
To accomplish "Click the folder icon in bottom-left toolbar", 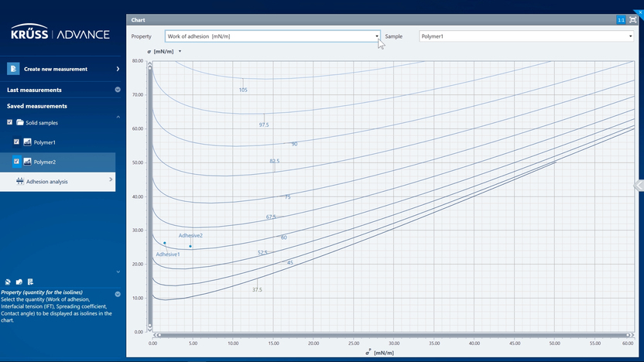I will pos(19,282).
